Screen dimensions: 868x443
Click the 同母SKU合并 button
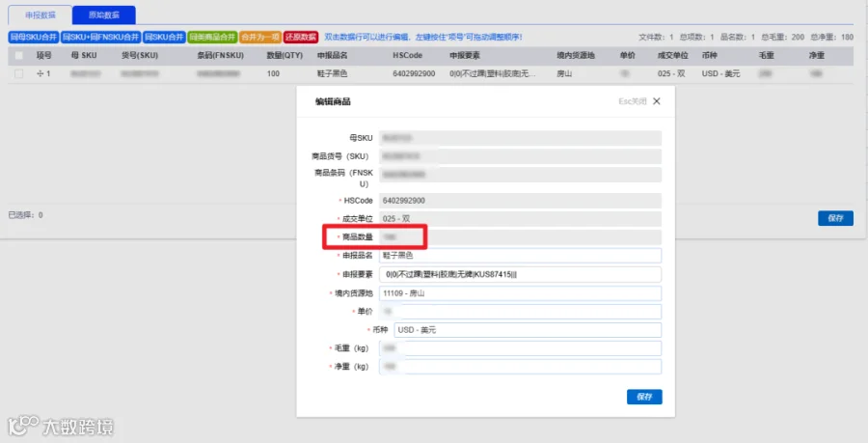34,37
